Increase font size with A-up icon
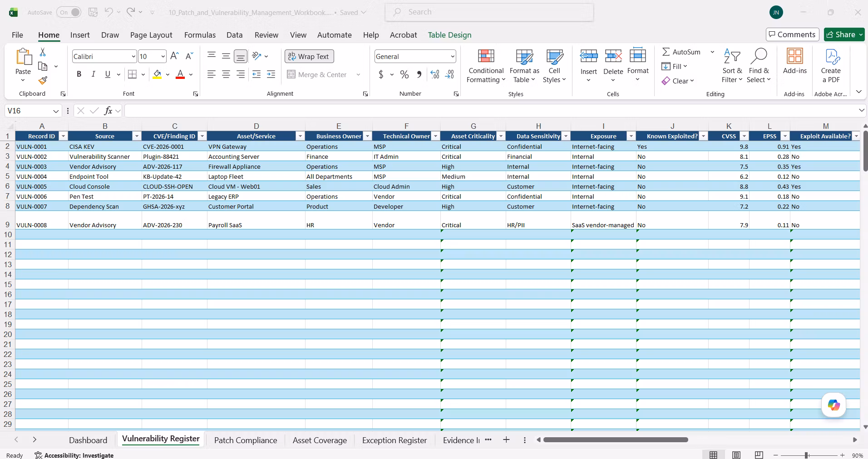Viewport: 868px width, 459px height. point(174,56)
